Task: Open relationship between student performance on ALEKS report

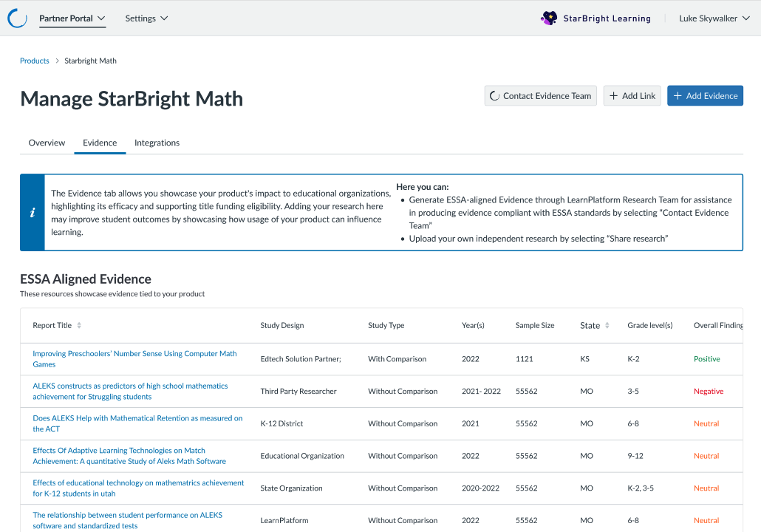Action: point(128,520)
